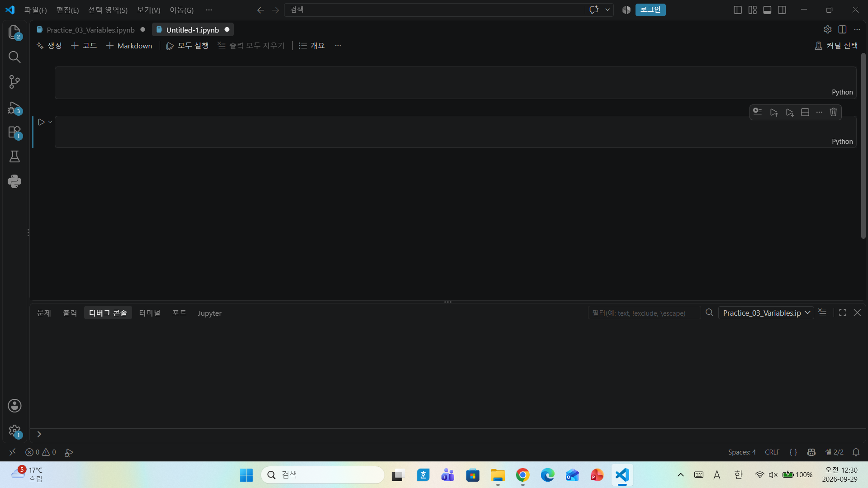Run the second notebook cell
The height and width of the screenshot is (488, 868).
(41, 122)
